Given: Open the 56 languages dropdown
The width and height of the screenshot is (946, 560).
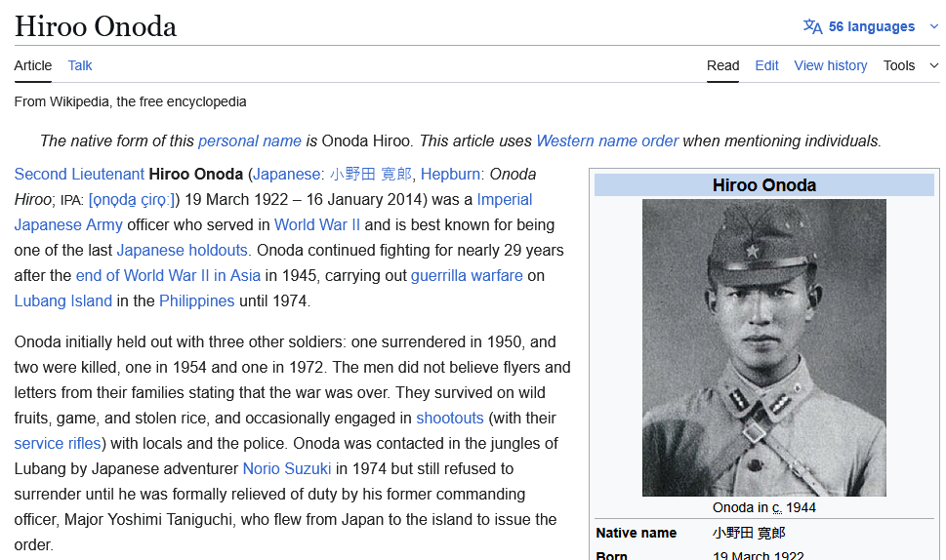Looking at the screenshot, I should tap(871, 26).
